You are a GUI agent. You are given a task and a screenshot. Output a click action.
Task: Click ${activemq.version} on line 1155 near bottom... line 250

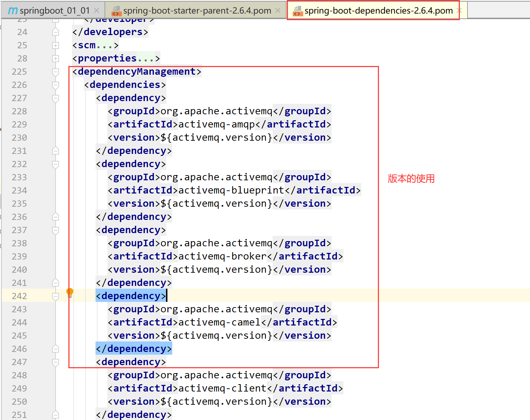click(x=216, y=402)
